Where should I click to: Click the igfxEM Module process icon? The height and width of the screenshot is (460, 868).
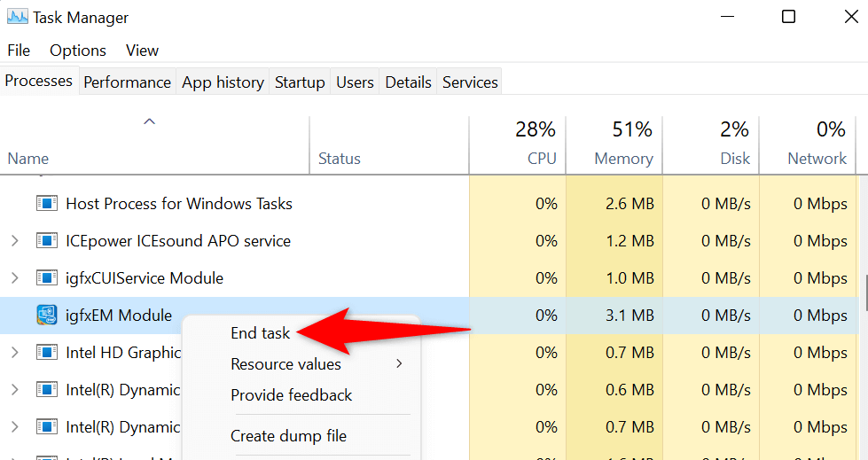pyautogui.click(x=46, y=316)
